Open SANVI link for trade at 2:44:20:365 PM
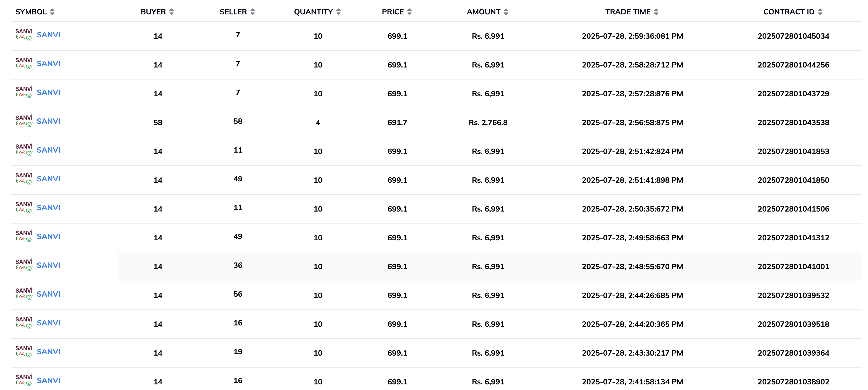Screen dimensions: 868x390 click(49, 323)
